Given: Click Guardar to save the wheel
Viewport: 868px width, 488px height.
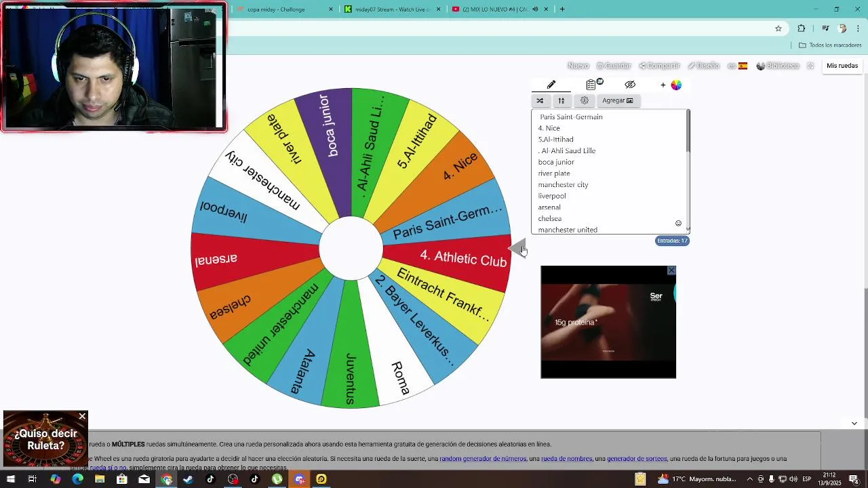Looking at the screenshot, I should click(614, 66).
